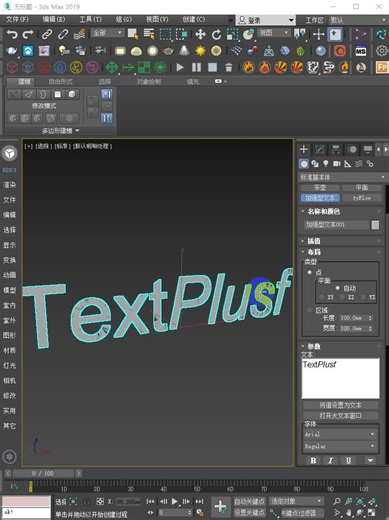Screen dimensions: 389x520
Task: Open the Motion panel tab
Action: click(352, 149)
